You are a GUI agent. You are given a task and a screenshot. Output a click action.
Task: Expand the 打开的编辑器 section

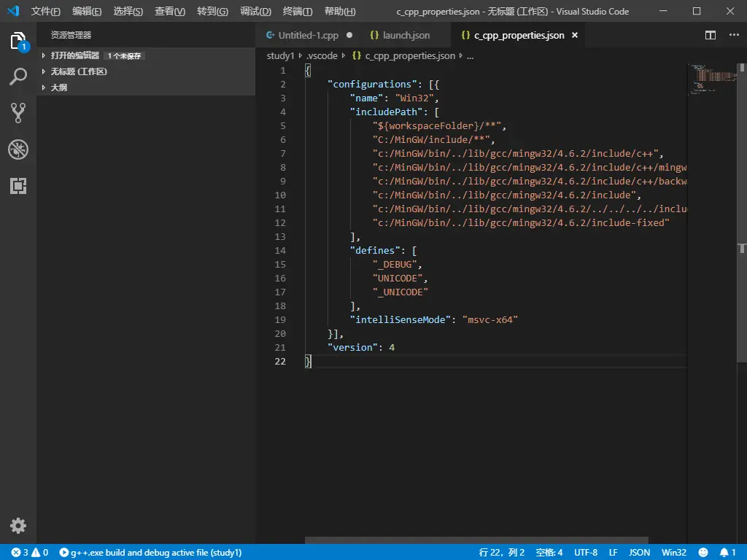tap(74, 55)
